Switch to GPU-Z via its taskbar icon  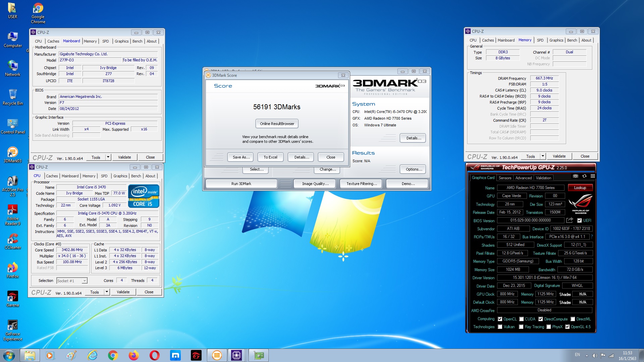pyautogui.click(x=259, y=355)
